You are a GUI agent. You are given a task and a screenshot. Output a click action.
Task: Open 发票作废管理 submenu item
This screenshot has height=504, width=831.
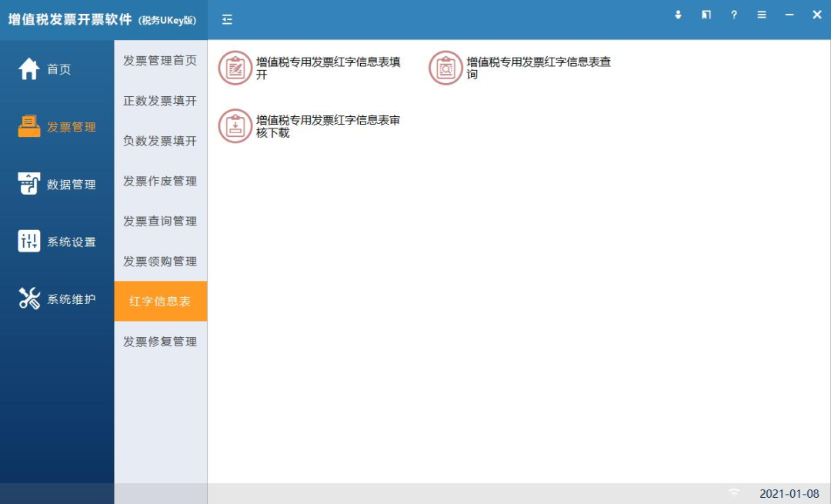pos(160,181)
